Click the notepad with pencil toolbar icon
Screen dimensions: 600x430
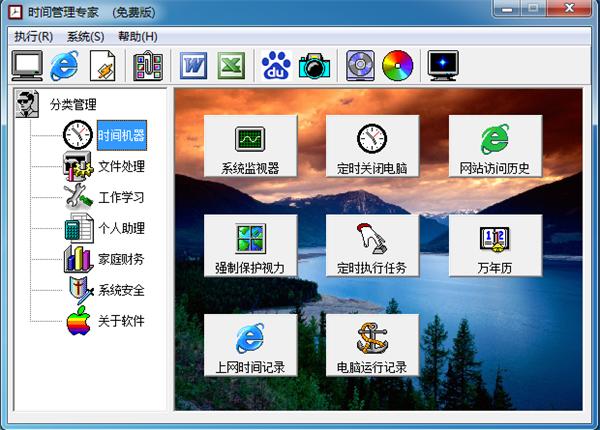coord(102,66)
